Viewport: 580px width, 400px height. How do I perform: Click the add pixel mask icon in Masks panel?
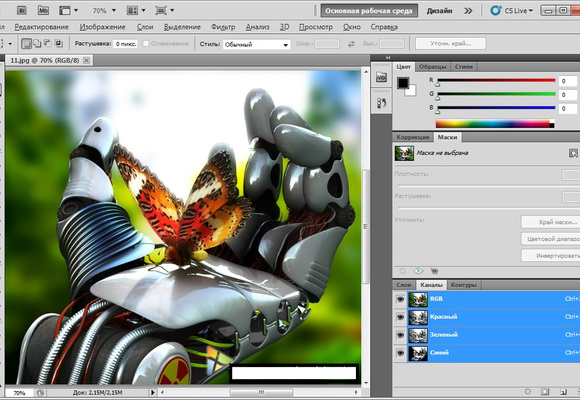pyautogui.click(x=573, y=153)
